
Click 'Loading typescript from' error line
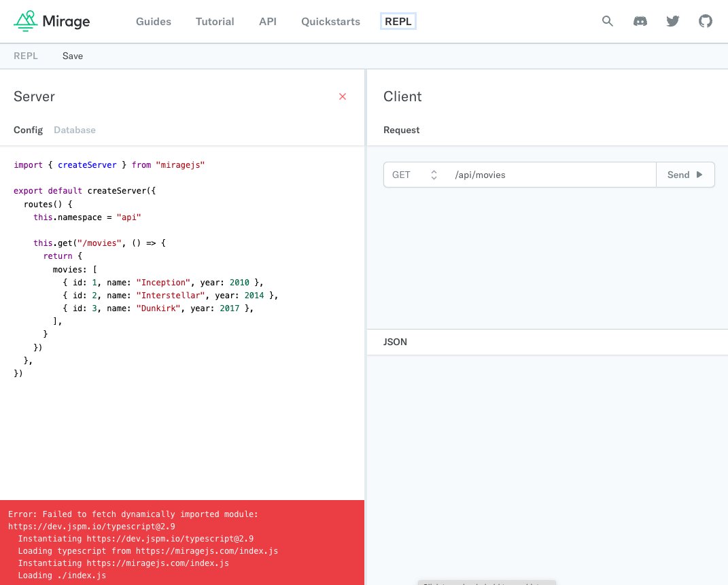click(x=148, y=551)
